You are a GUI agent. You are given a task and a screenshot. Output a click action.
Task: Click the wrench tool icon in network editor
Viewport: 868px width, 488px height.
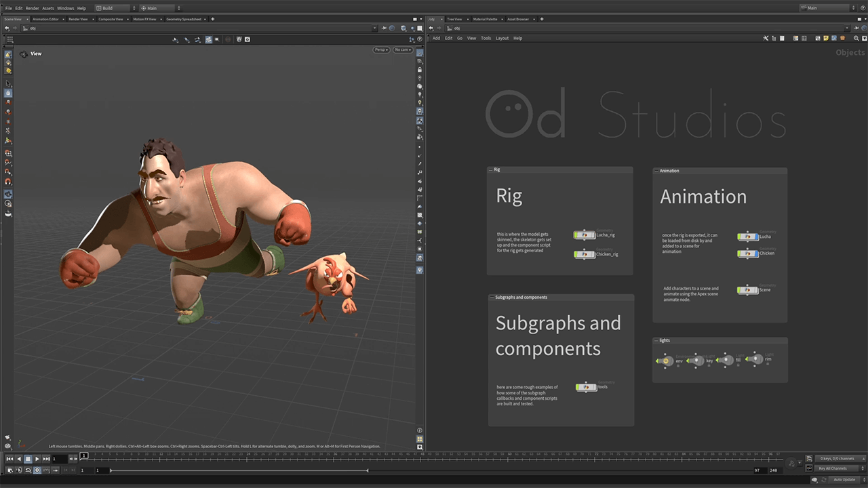[x=766, y=38]
